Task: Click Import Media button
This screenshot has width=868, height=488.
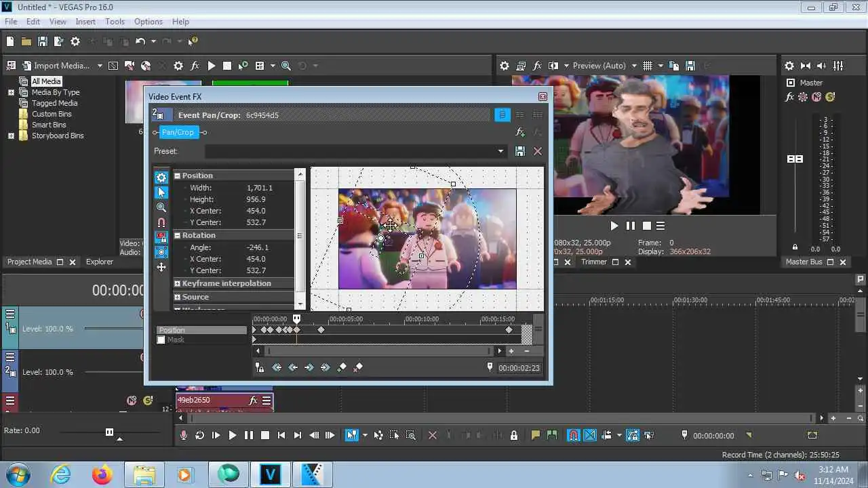Action: coord(56,66)
